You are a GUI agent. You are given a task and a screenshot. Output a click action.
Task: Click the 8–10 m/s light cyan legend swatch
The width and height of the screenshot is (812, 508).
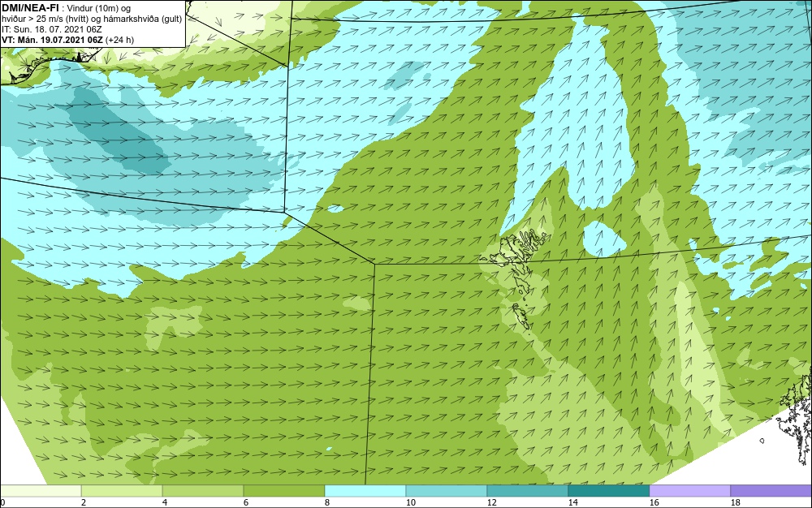365,491
